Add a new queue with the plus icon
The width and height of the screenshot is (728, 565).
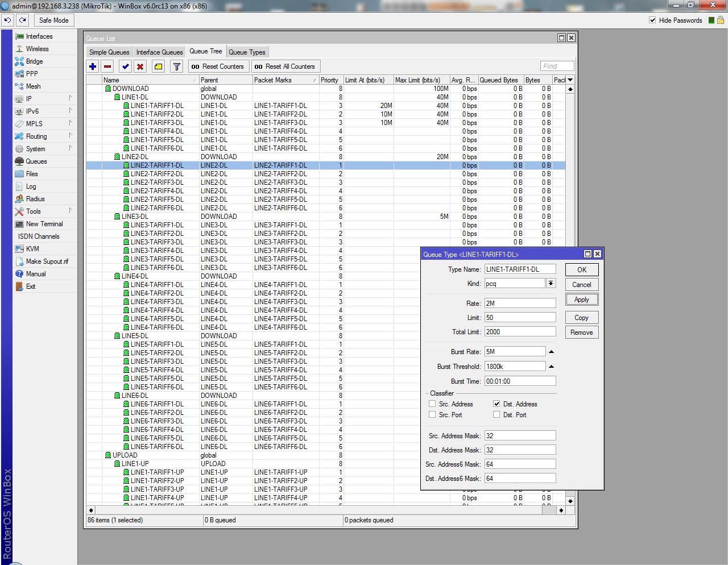[x=93, y=67]
